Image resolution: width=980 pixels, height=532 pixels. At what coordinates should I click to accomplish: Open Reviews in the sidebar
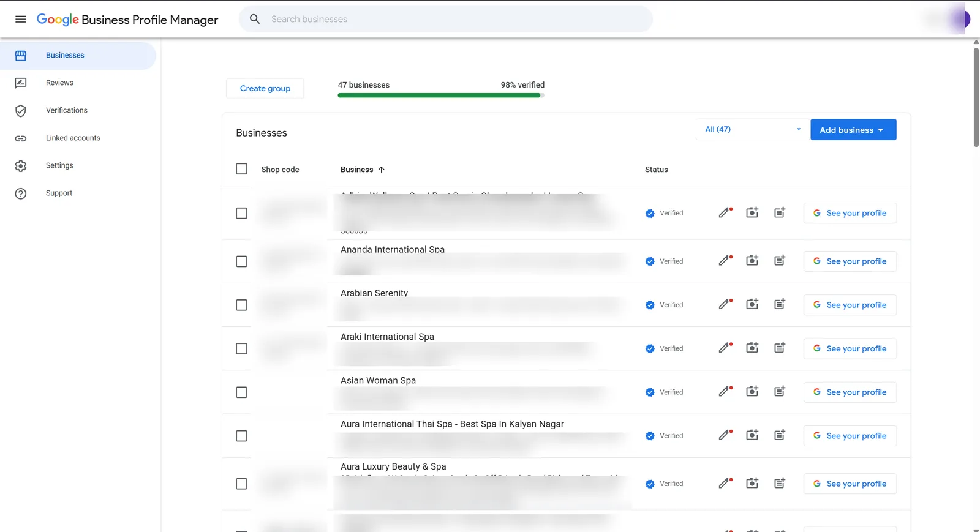click(59, 83)
